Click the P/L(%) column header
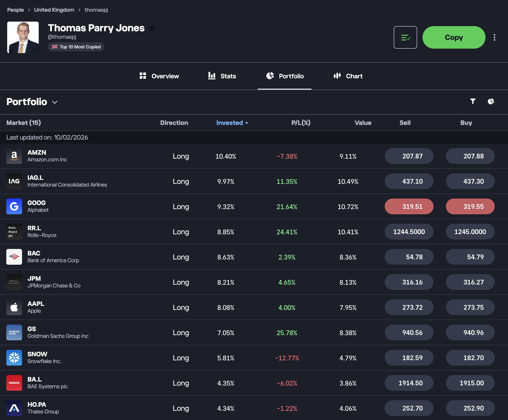The image size is (508, 420). 301,123
